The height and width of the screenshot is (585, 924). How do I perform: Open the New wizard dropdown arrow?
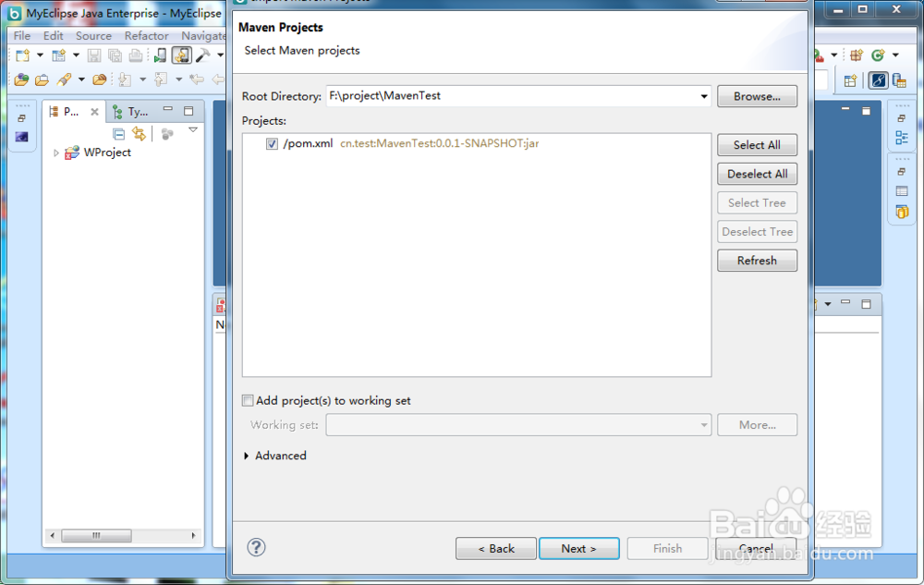pyautogui.click(x=40, y=55)
